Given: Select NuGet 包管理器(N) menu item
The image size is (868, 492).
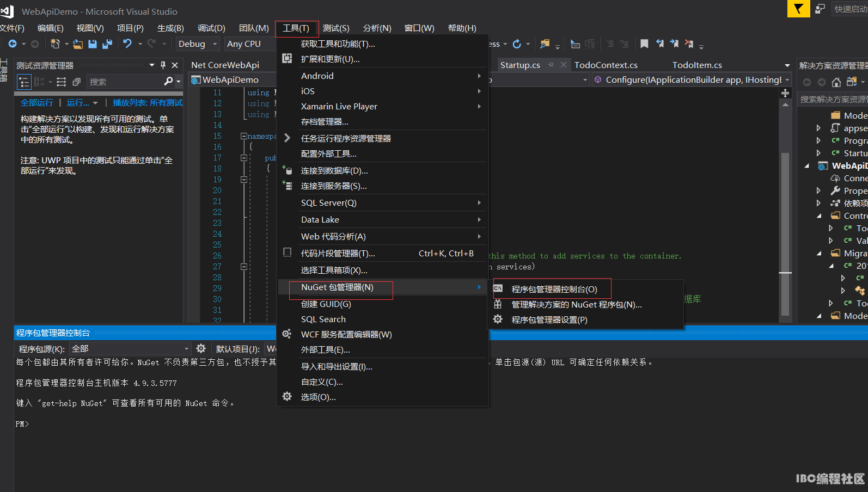Looking at the screenshot, I should (382, 287).
